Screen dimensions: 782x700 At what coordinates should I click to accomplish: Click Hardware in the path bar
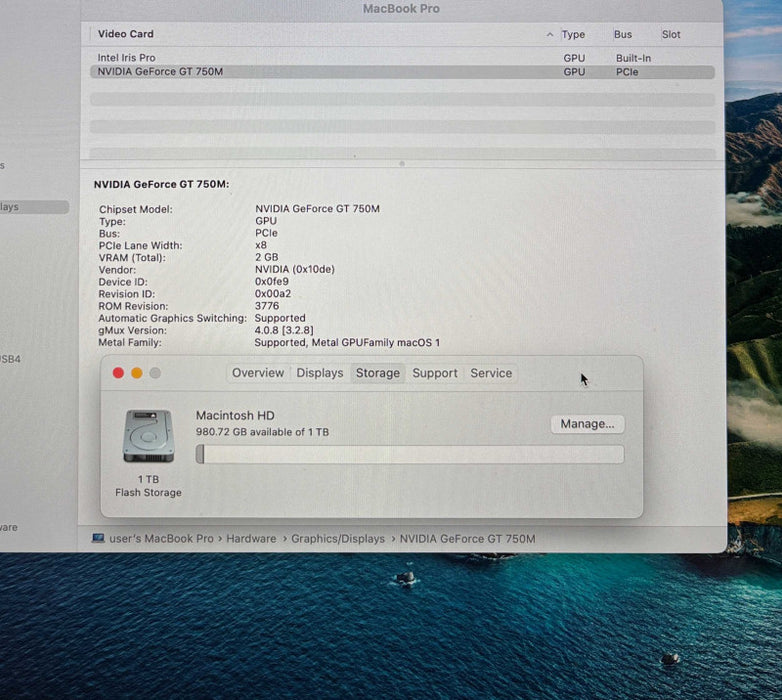251,538
